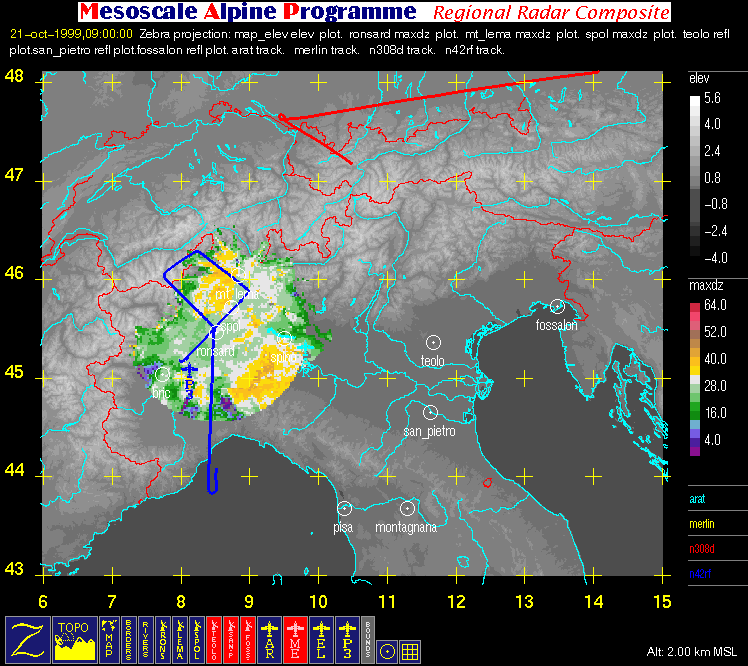Toggle the BORDERS overlay button

click(128, 640)
